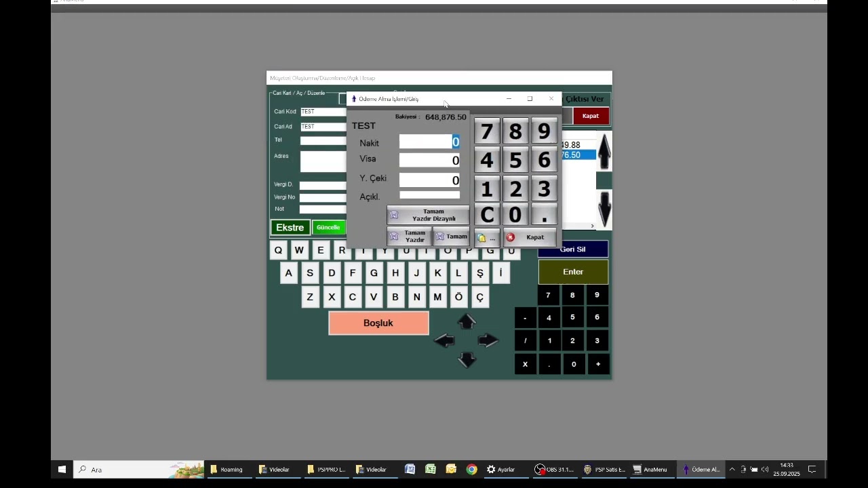Click the M key on on-screen keyboard
Screen dimensions: 868x488
(437, 297)
